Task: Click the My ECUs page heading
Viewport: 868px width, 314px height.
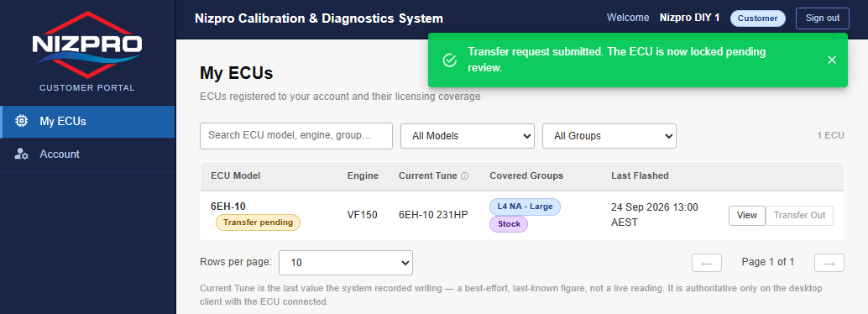Action: 237,73
